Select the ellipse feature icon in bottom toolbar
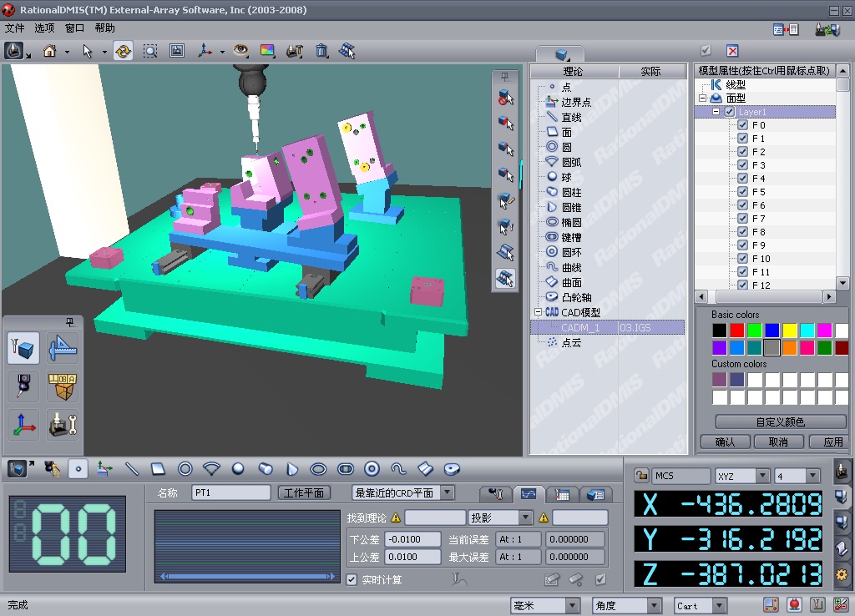 point(318,469)
